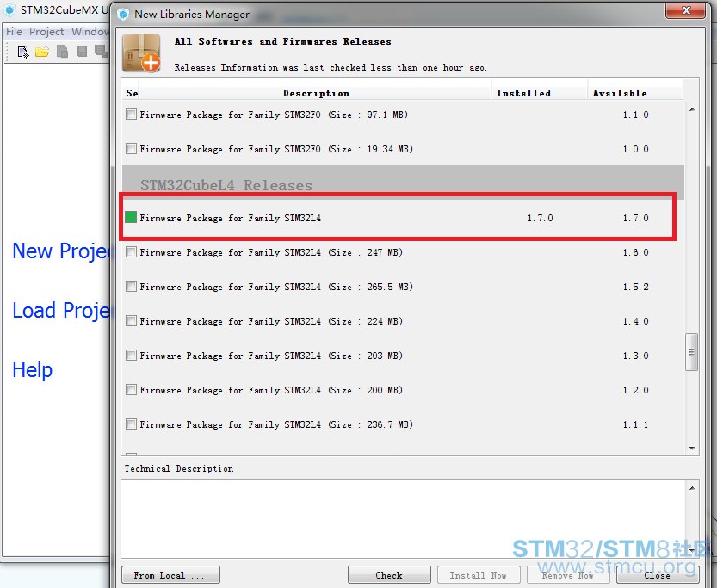The width and height of the screenshot is (717, 588).
Task: Click the New Project link in main window
Action: coord(61,251)
